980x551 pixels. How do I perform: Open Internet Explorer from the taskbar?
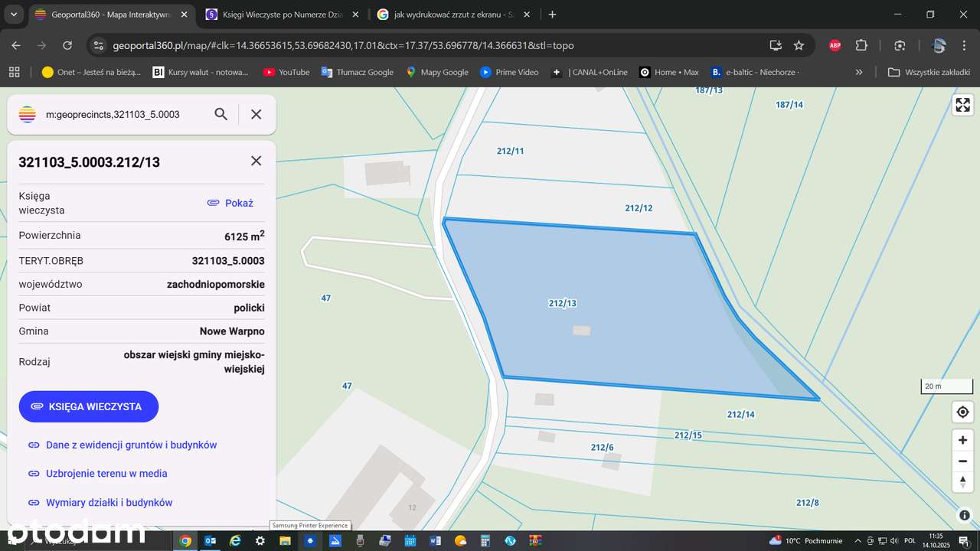(235, 540)
